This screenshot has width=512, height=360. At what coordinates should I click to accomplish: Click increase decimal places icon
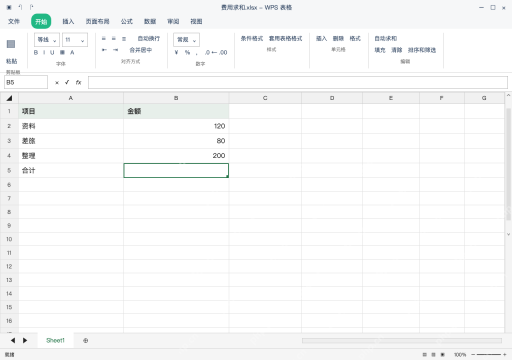[x=208, y=52]
